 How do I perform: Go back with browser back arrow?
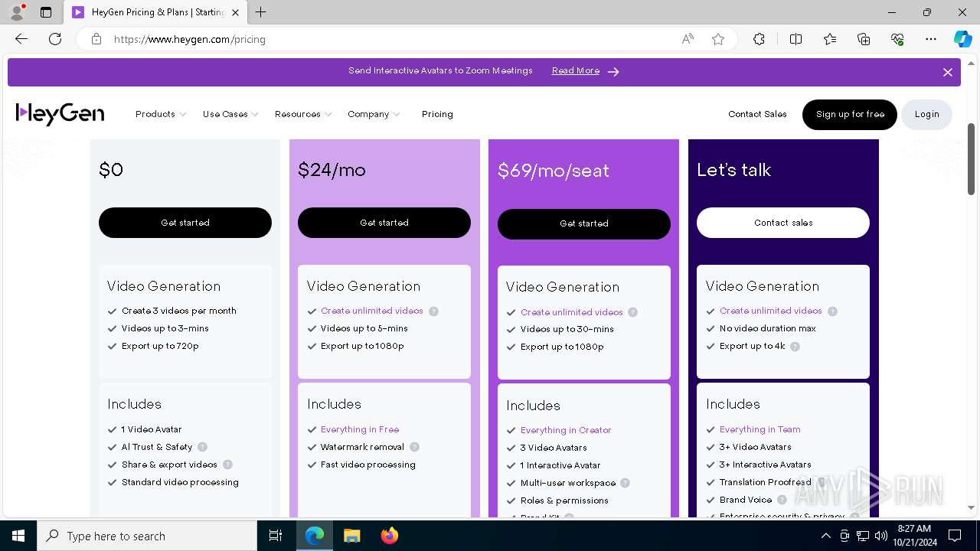21,39
